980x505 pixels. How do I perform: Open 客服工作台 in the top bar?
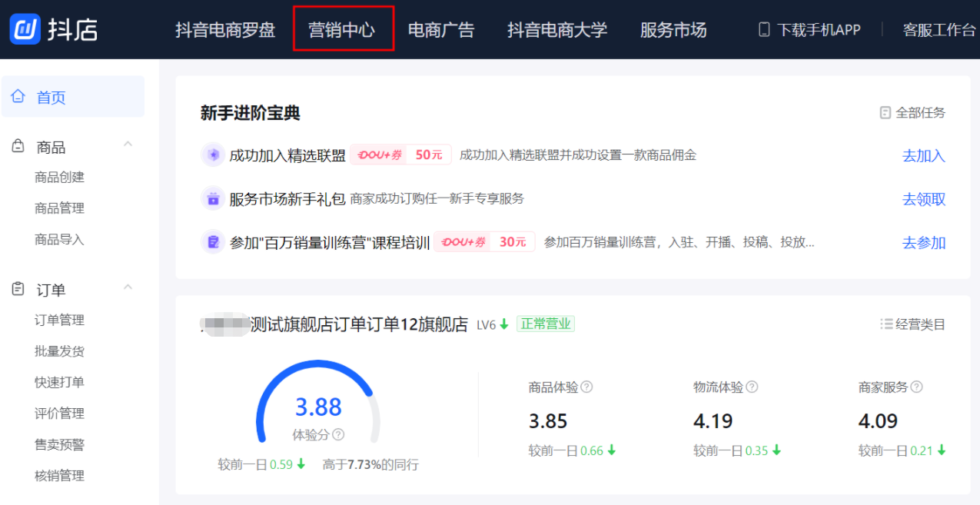(939, 30)
